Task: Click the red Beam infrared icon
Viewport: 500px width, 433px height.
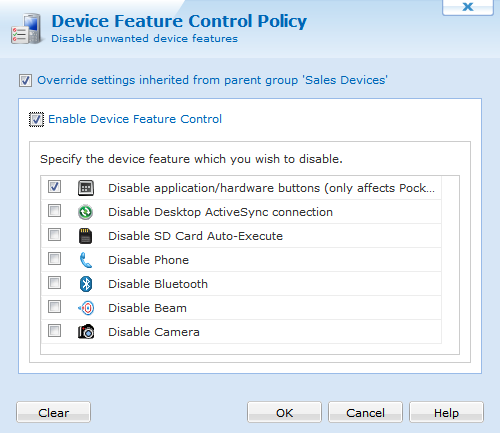Action: 86,308
